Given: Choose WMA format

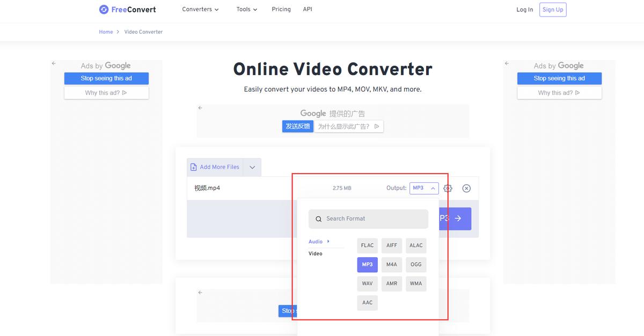Looking at the screenshot, I should pyautogui.click(x=416, y=283).
